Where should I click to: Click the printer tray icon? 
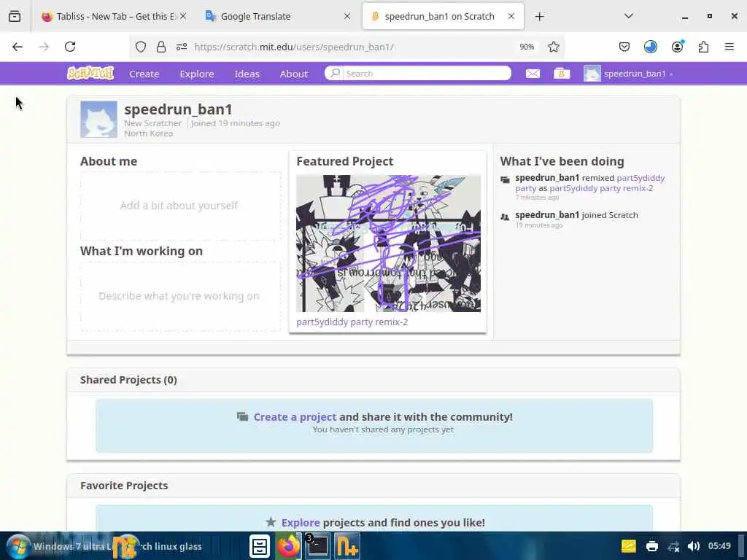[x=651, y=546]
